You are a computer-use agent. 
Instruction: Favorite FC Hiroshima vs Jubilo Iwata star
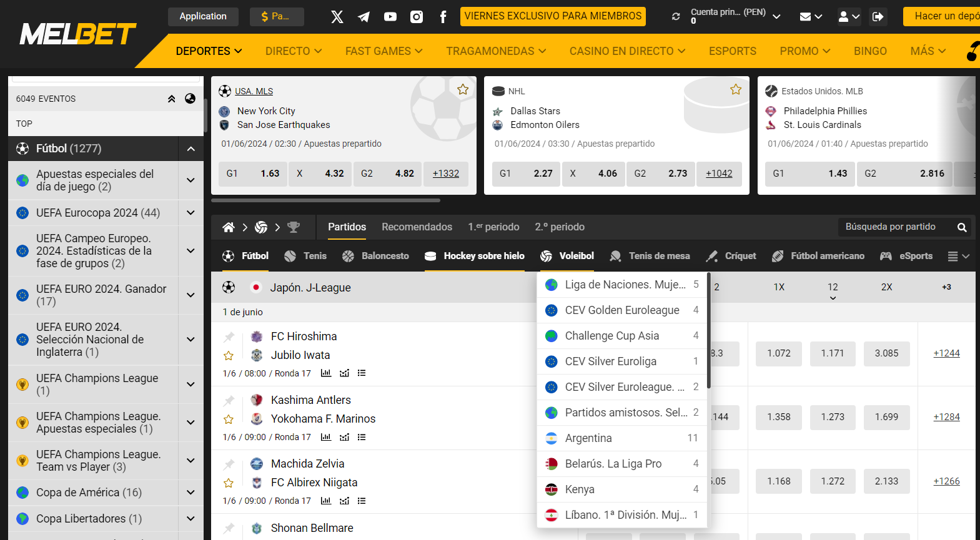point(229,356)
